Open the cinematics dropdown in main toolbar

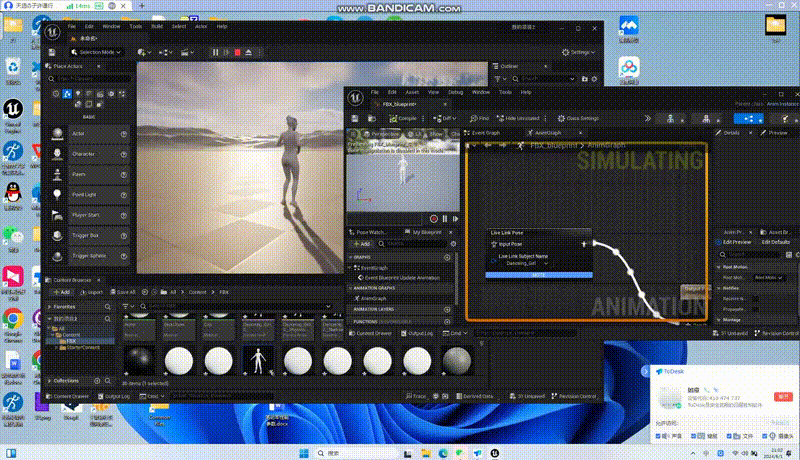(187, 52)
